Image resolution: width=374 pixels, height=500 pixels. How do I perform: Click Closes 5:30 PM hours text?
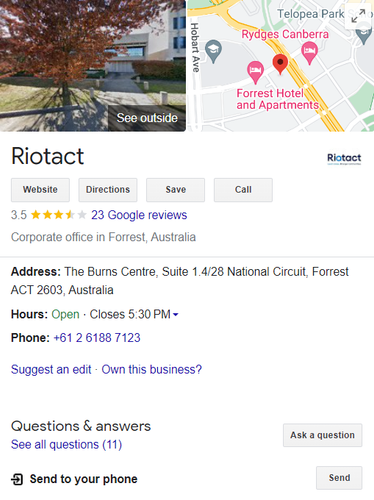[130, 314]
